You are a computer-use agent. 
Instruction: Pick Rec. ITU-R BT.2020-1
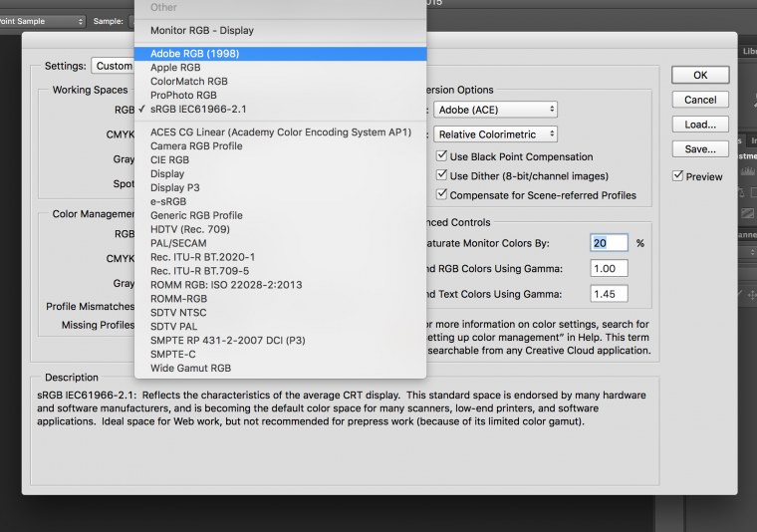(x=281, y=257)
